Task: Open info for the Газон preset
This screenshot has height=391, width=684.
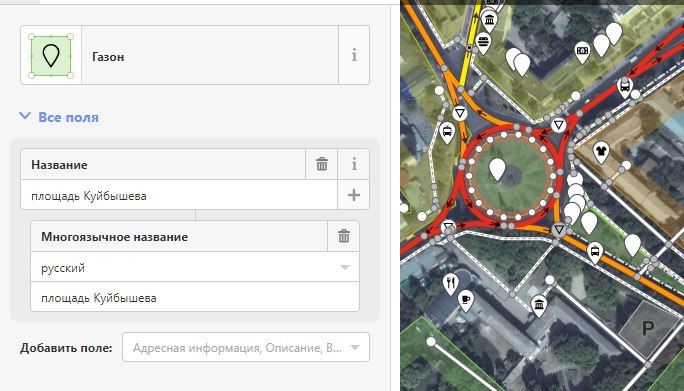Action: [354, 55]
